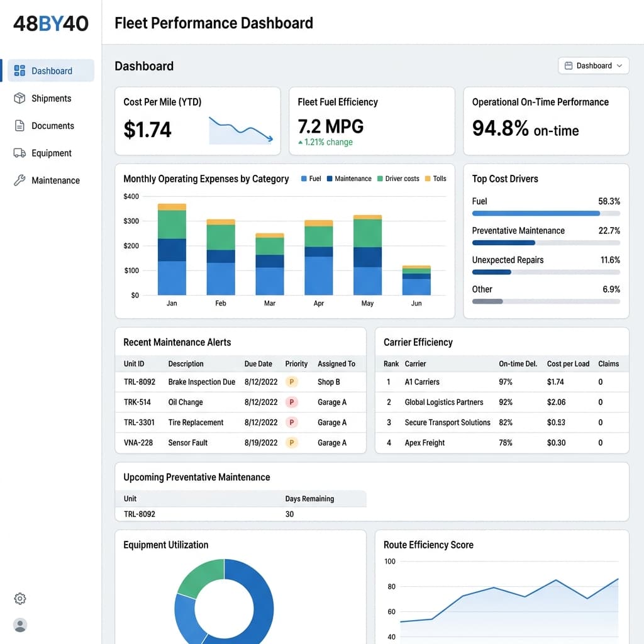644x644 pixels.
Task: Click the 'Days Remaining' column header
Action: [x=309, y=499]
